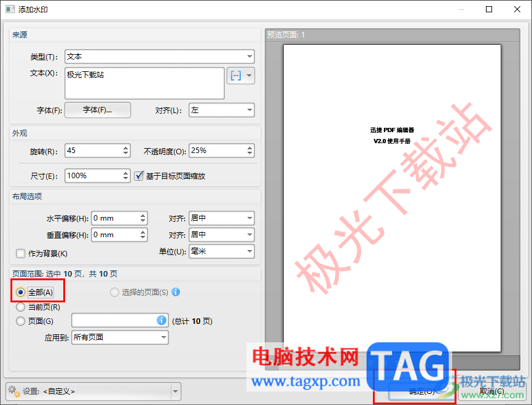Click the 垂直偏移(H) stepper arrows

click(x=143, y=235)
